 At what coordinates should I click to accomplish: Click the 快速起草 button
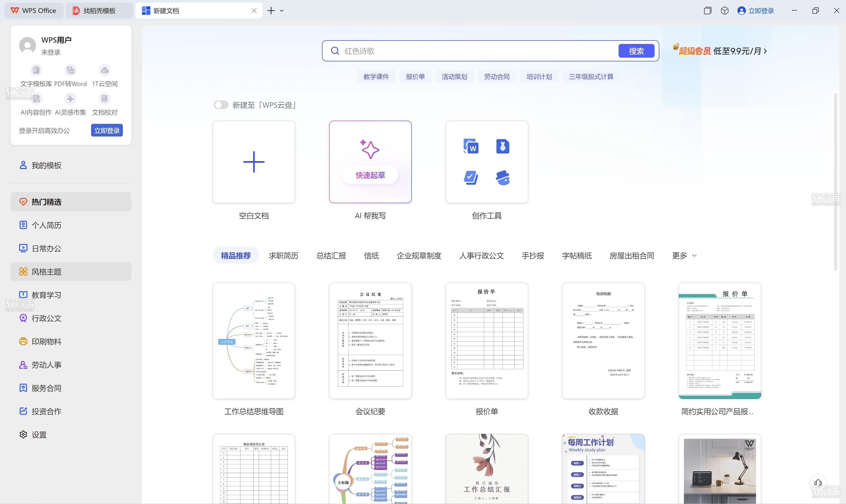pos(370,175)
